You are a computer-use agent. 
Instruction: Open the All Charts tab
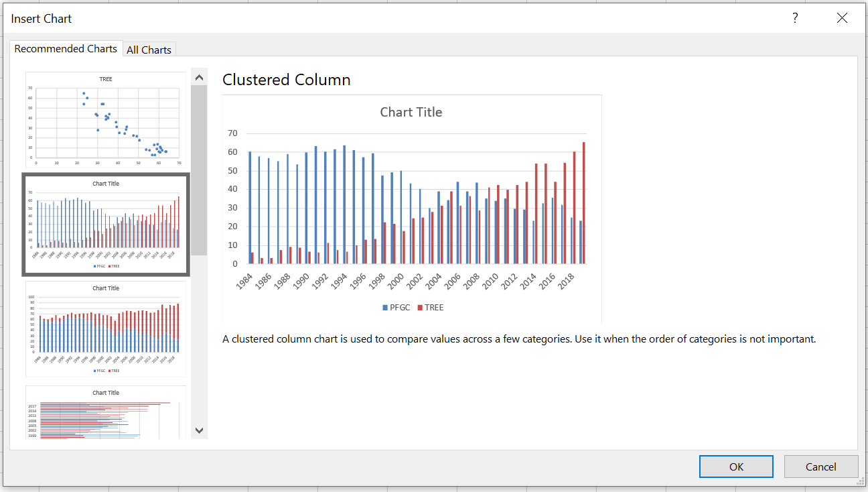[x=149, y=50]
